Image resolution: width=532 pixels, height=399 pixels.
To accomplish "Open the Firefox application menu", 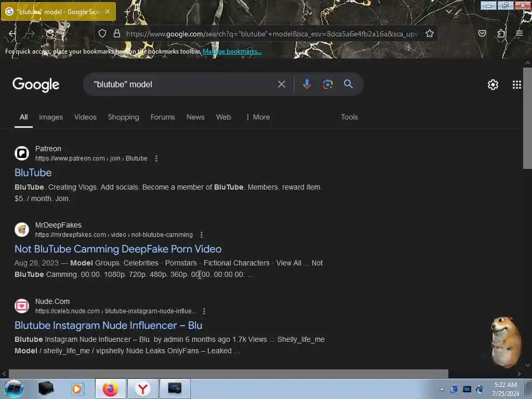I will point(520,33).
